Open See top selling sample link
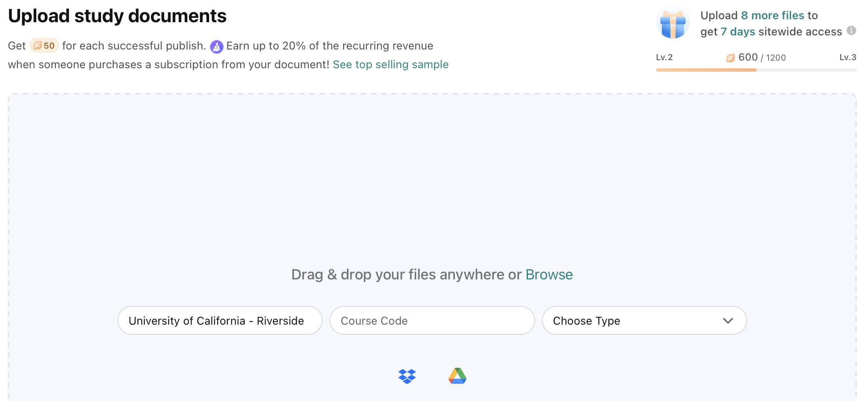The width and height of the screenshot is (868, 401). [x=390, y=64]
